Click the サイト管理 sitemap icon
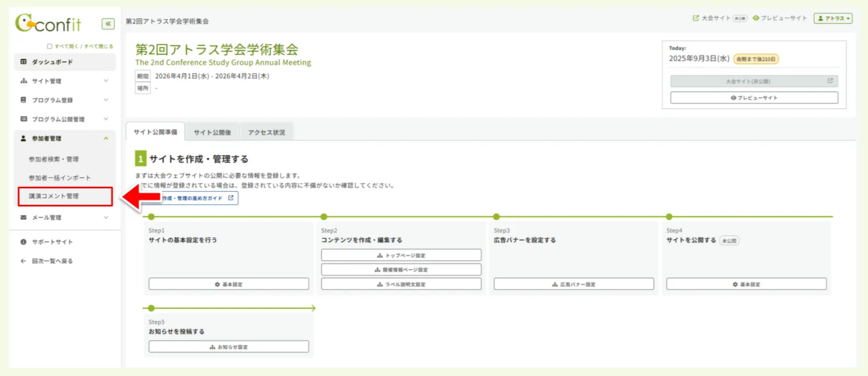Screen dimensions: 868x376 point(24,81)
